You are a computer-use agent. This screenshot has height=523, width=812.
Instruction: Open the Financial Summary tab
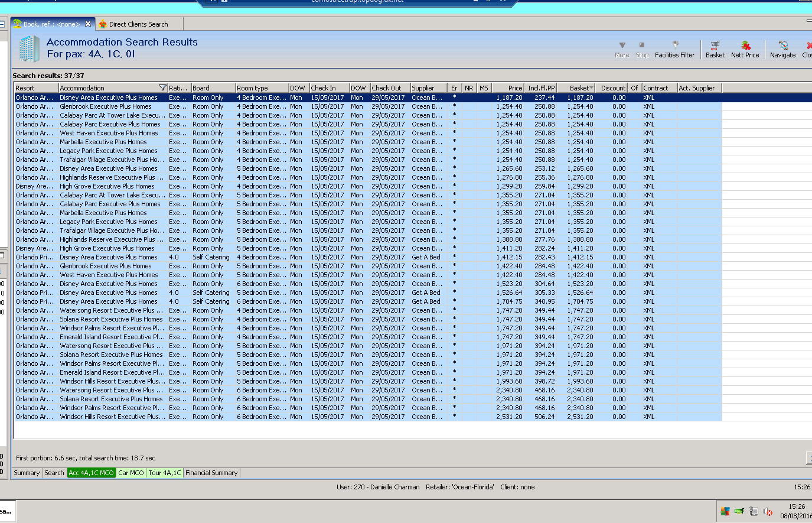coord(211,473)
